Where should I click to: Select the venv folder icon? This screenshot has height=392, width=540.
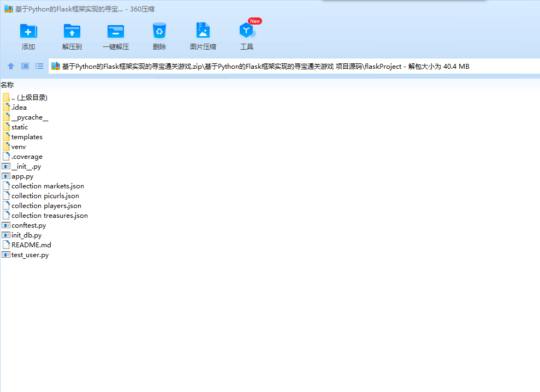6,147
